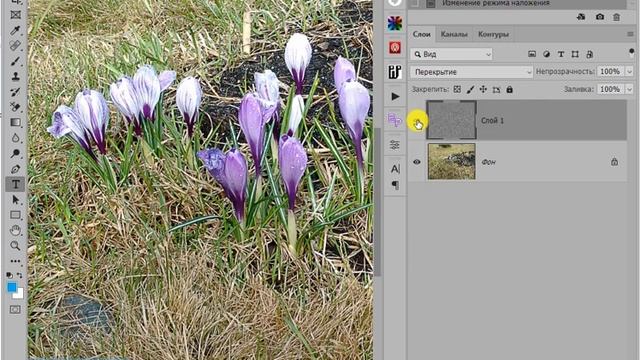Screen dimensions: 640x360
Task: Open the Edit Toolbar three-dots menu
Action: pos(16,261)
